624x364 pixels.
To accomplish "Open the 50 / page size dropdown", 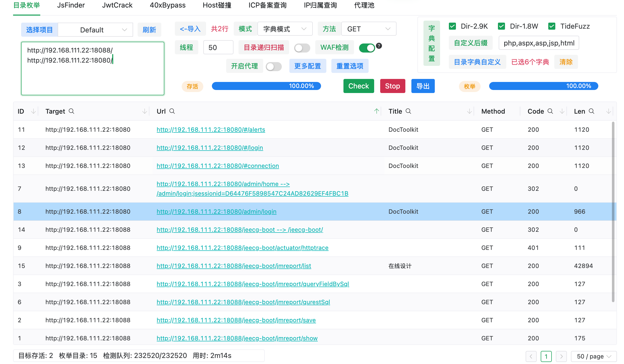I will coord(594,356).
